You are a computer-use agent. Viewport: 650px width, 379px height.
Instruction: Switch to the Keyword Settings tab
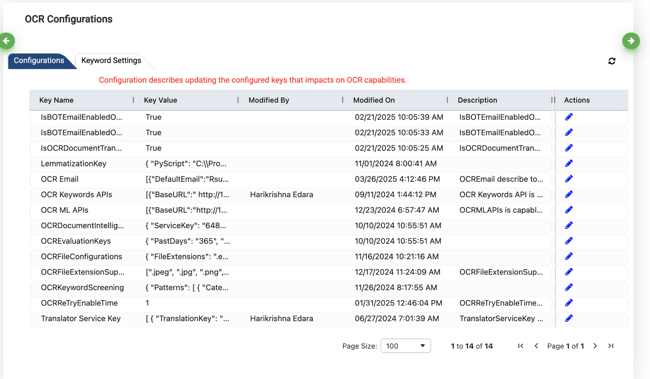[x=111, y=61]
